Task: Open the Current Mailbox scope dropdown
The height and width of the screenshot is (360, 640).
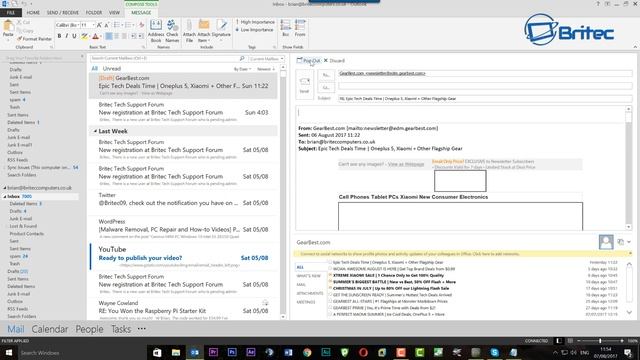Action: click(266, 58)
